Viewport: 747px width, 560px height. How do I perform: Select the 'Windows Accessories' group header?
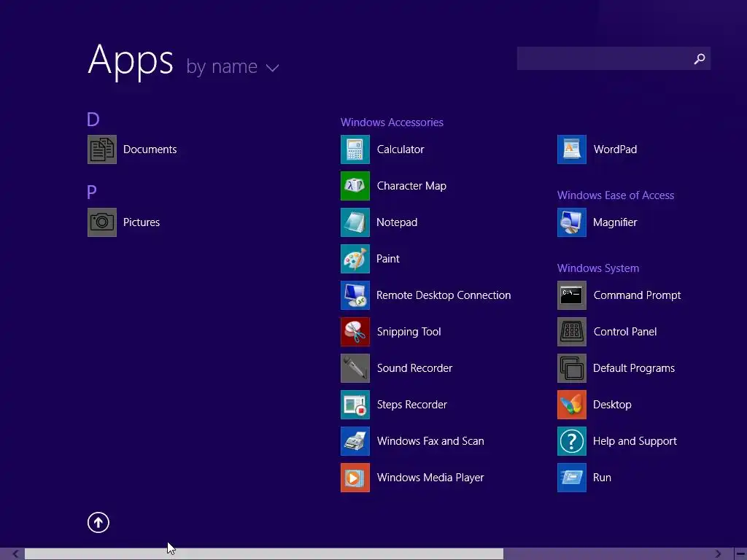pyautogui.click(x=392, y=122)
